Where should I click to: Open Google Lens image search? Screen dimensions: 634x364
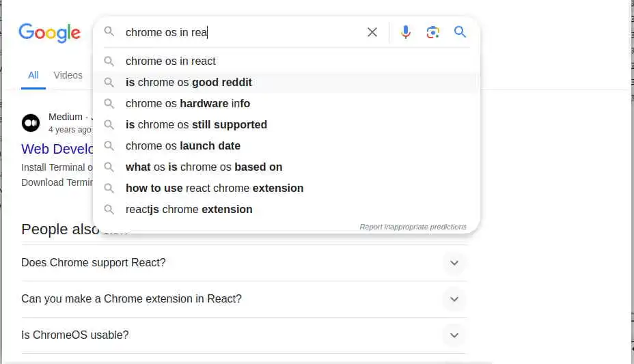(432, 32)
